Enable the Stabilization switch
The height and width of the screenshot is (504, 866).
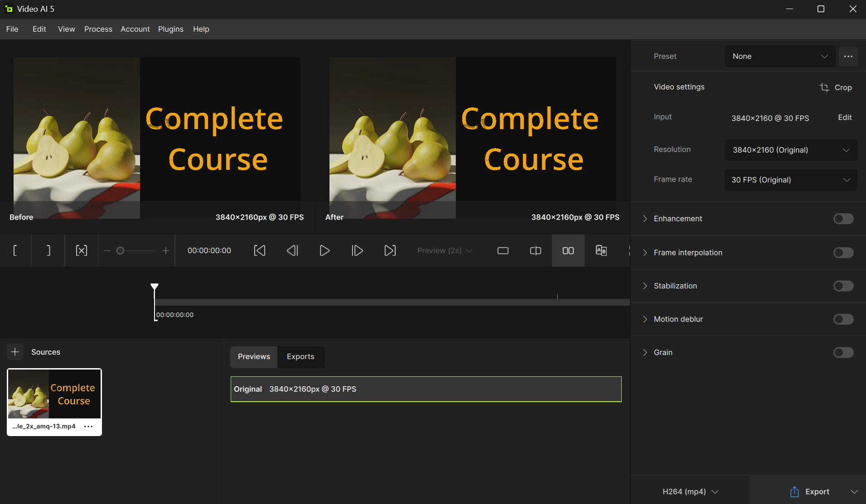[843, 286]
